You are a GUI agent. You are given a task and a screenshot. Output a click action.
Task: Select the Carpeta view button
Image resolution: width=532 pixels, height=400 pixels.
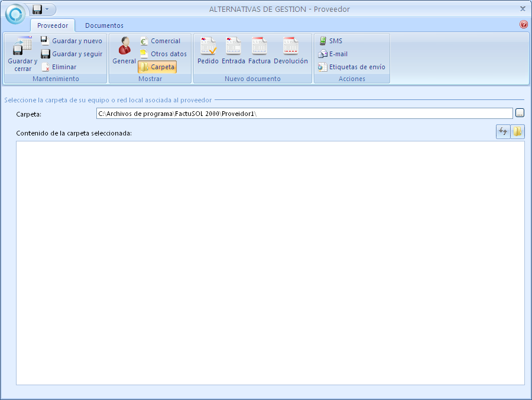[x=157, y=67]
